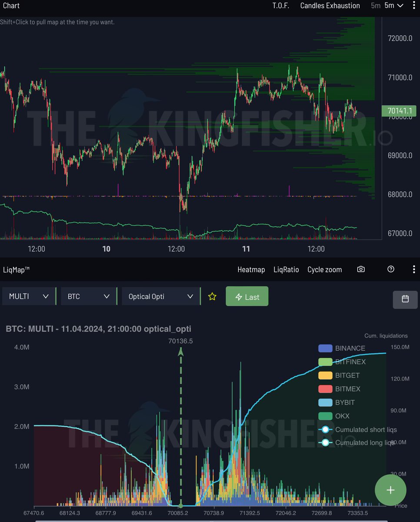Image resolution: width=420 pixels, height=522 pixels.
Task: Toggle BYBIT series in legend
Action: click(337, 402)
